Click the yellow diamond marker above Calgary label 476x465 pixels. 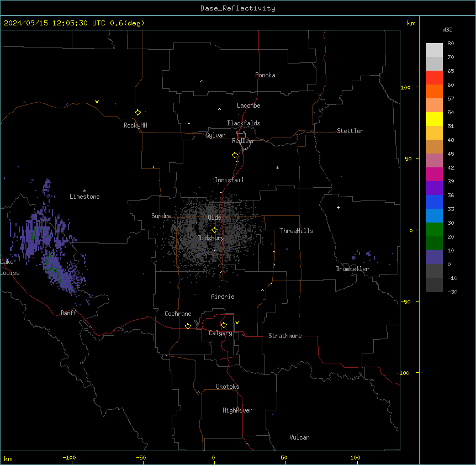224,325
